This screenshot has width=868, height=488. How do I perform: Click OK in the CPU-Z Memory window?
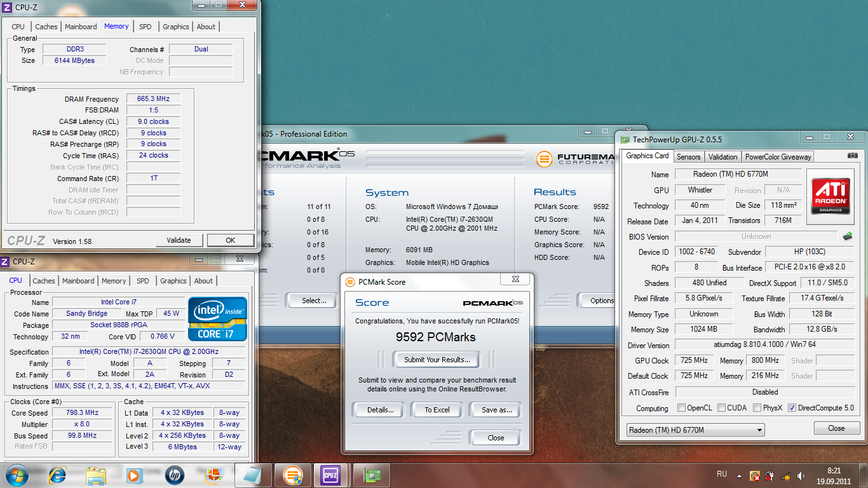coord(230,240)
